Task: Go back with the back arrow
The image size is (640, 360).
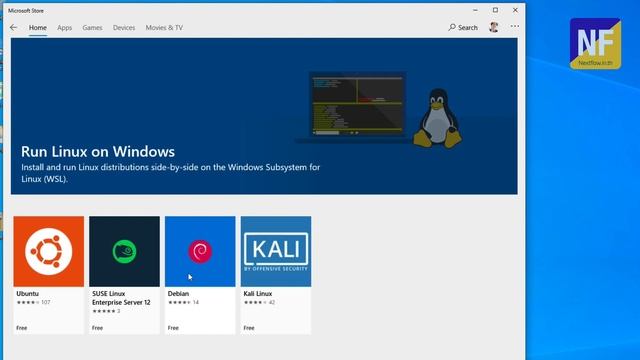Action: click(13, 27)
